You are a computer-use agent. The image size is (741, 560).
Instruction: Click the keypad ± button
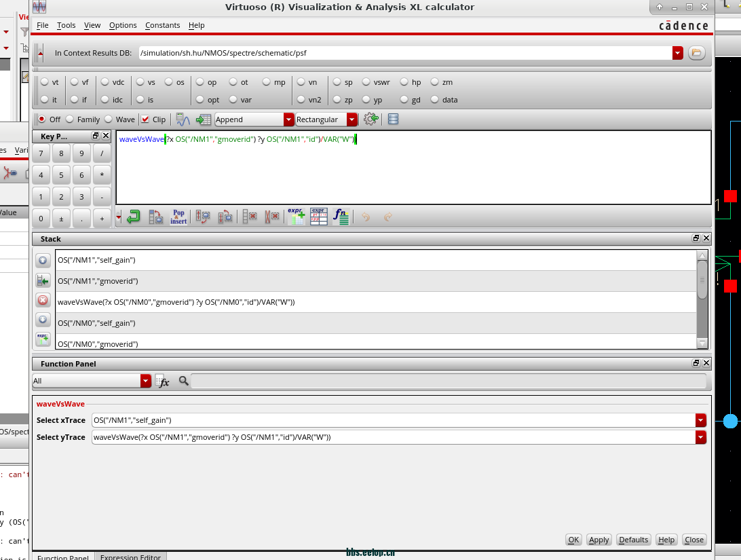(x=62, y=219)
